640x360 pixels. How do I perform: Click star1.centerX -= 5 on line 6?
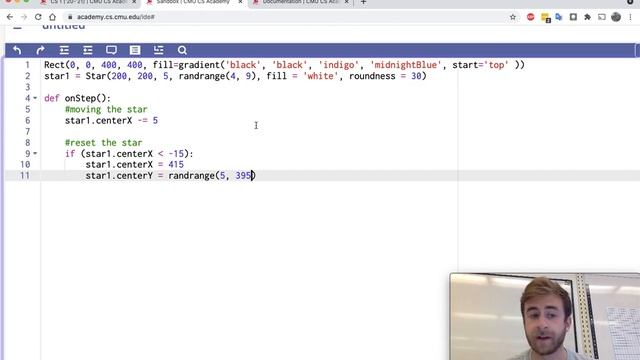click(111, 121)
